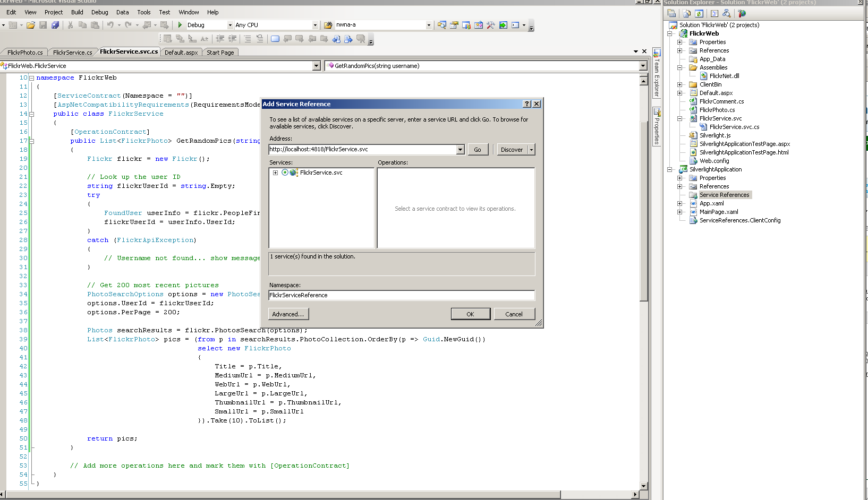Viewport: 868px width, 500px height.
Task: Open the FlickrWeb.FlickrService class dropdown
Action: pyautogui.click(x=317, y=66)
